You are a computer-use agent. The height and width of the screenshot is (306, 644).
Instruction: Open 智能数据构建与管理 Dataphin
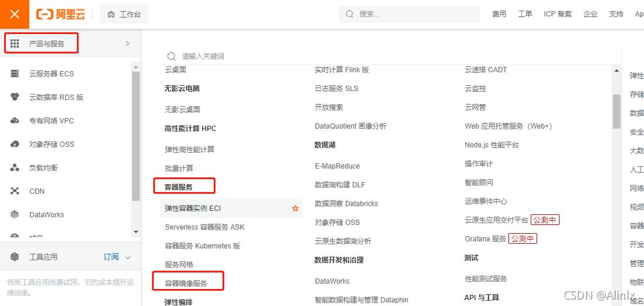pos(362,300)
